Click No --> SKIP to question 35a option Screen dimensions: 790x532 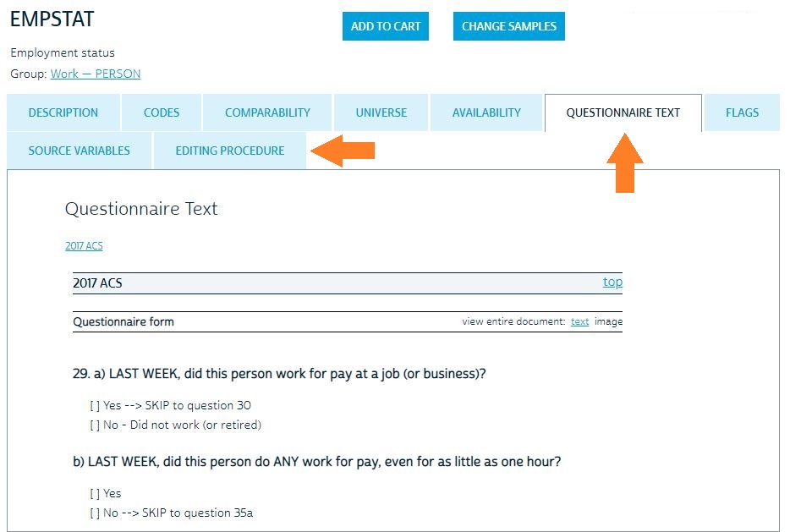coord(172,513)
